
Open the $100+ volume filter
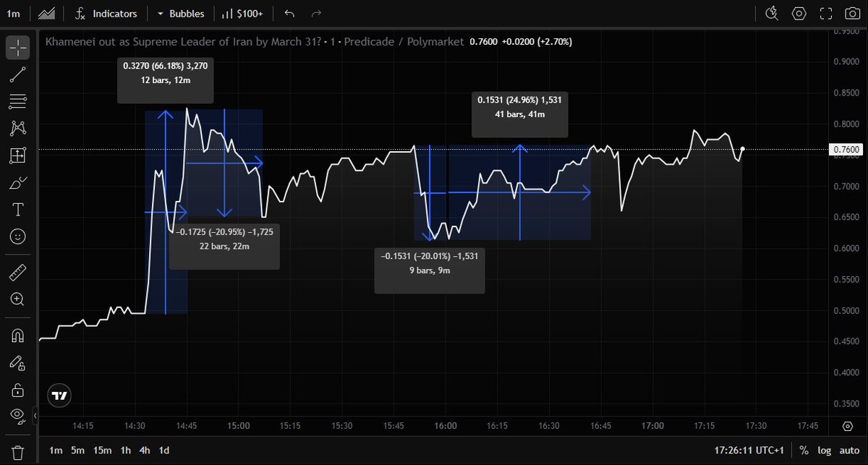pyautogui.click(x=242, y=13)
